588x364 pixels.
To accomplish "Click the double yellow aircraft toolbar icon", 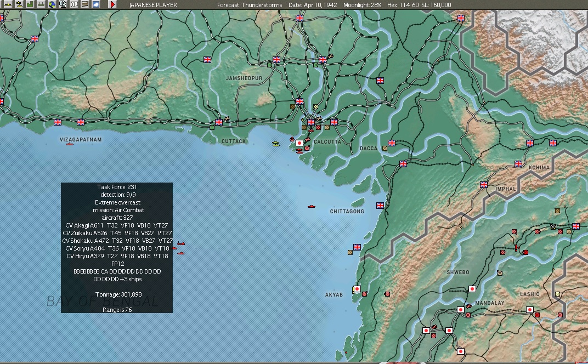I will [x=19, y=4].
